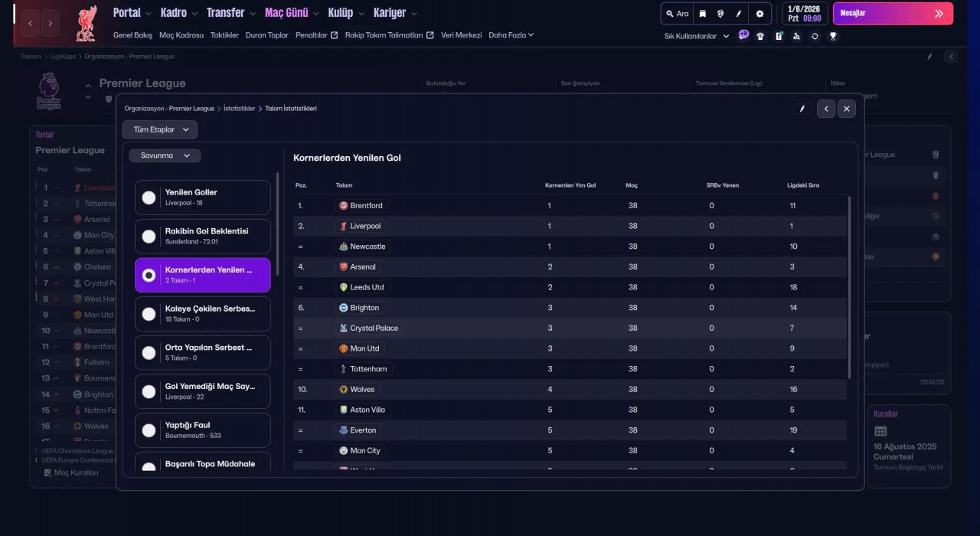Screen dimensions: 980x536
Task: Open the Daha Fazla dropdown
Action: (511, 35)
